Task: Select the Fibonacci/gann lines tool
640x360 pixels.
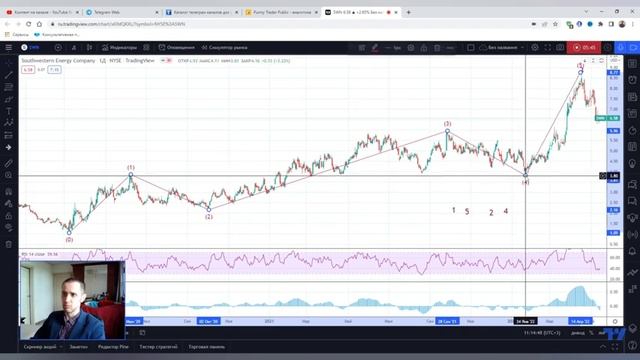Action: click(x=9, y=87)
